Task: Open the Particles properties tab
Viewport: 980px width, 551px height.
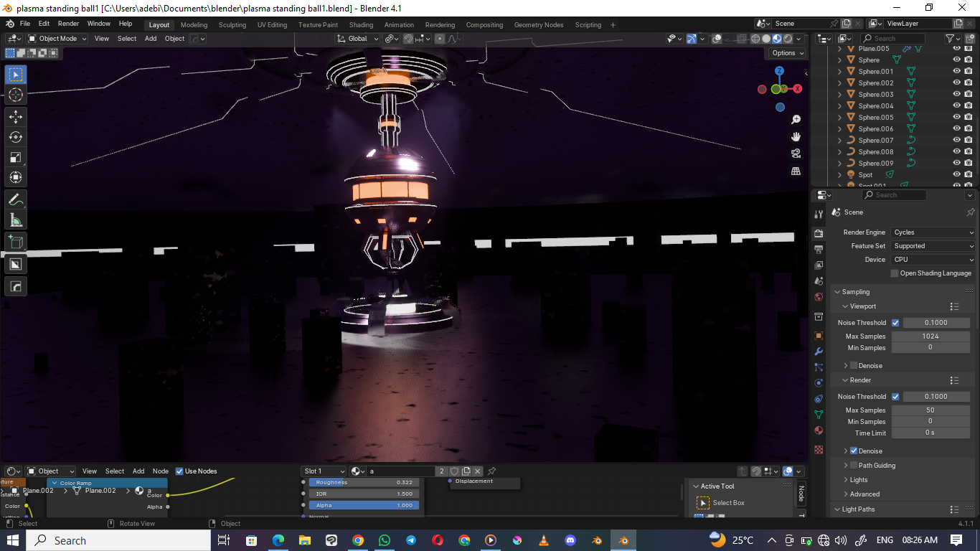Action: coord(819,367)
